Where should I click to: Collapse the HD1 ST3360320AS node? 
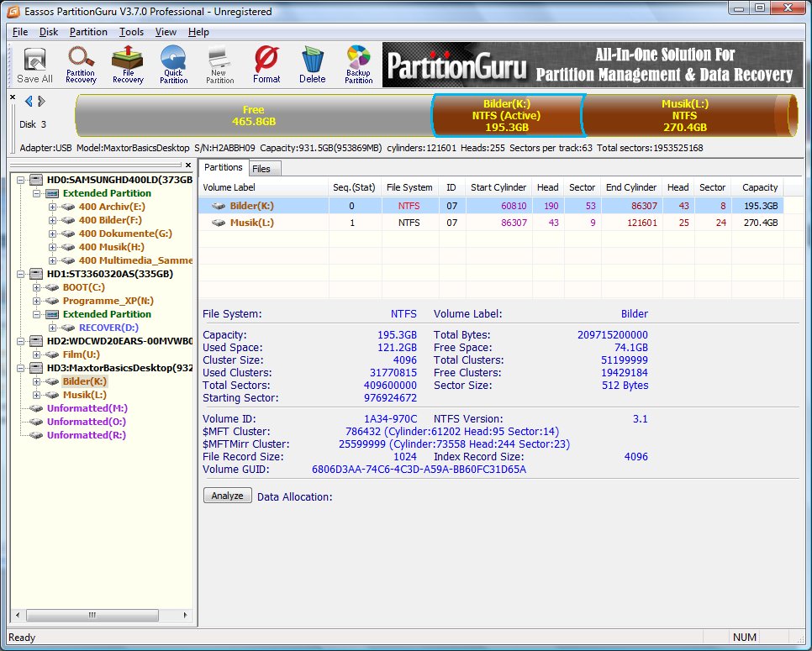click(x=21, y=274)
